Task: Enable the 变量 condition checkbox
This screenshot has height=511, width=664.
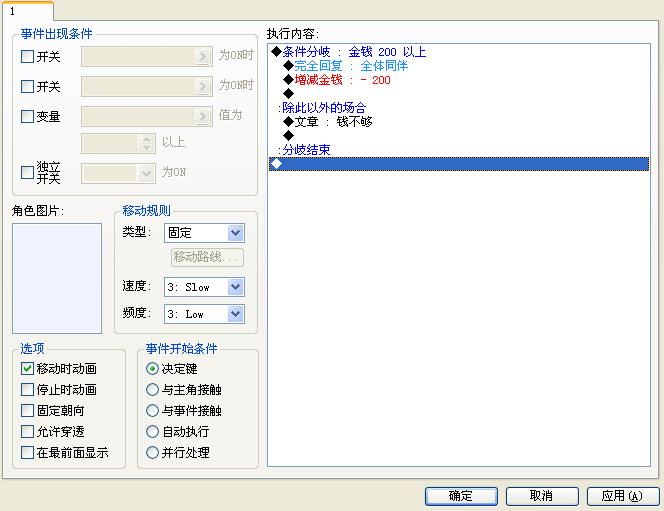Action: 28,116
